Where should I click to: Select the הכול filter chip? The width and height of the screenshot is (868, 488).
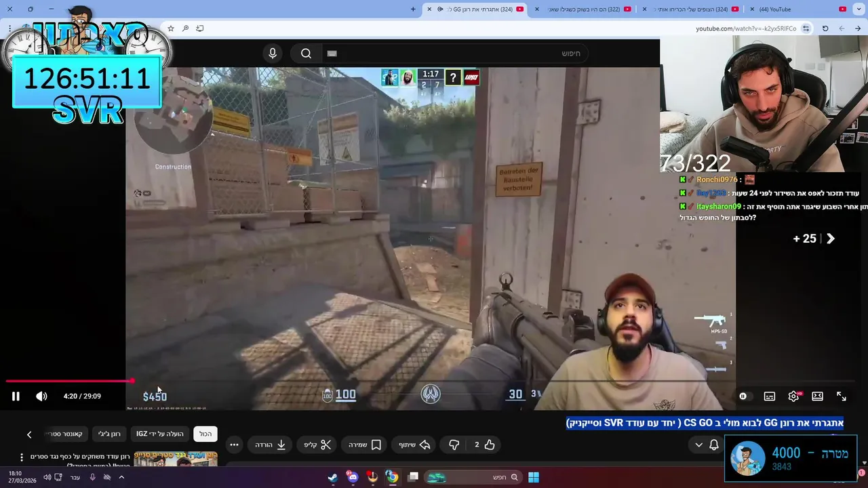click(x=205, y=434)
